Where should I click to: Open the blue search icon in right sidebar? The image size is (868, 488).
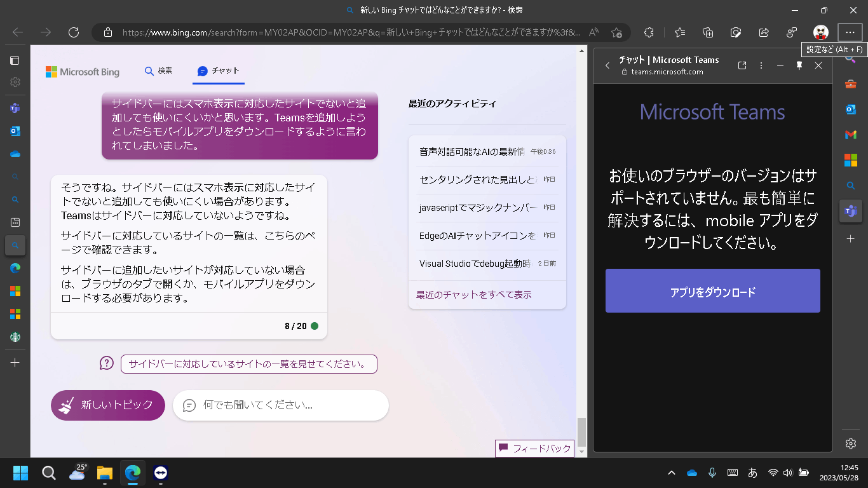click(850, 186)
